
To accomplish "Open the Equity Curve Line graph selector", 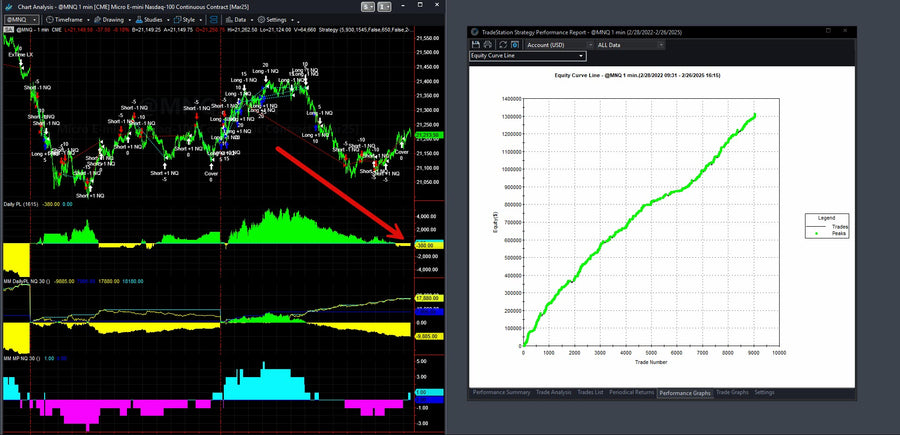I will [x=527, y=56].
